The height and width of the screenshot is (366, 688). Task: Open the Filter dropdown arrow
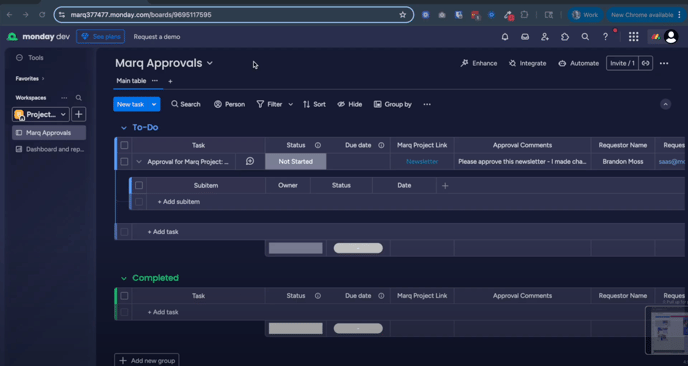point(290,104)
